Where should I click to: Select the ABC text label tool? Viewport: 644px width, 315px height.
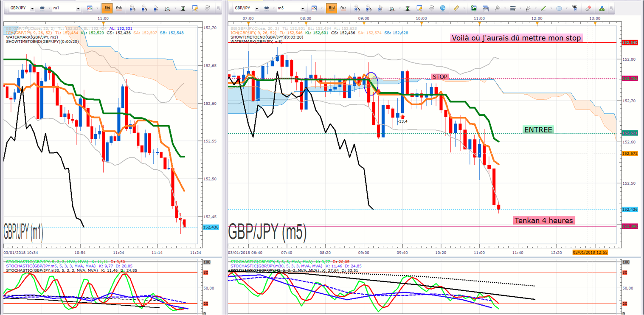574,8
